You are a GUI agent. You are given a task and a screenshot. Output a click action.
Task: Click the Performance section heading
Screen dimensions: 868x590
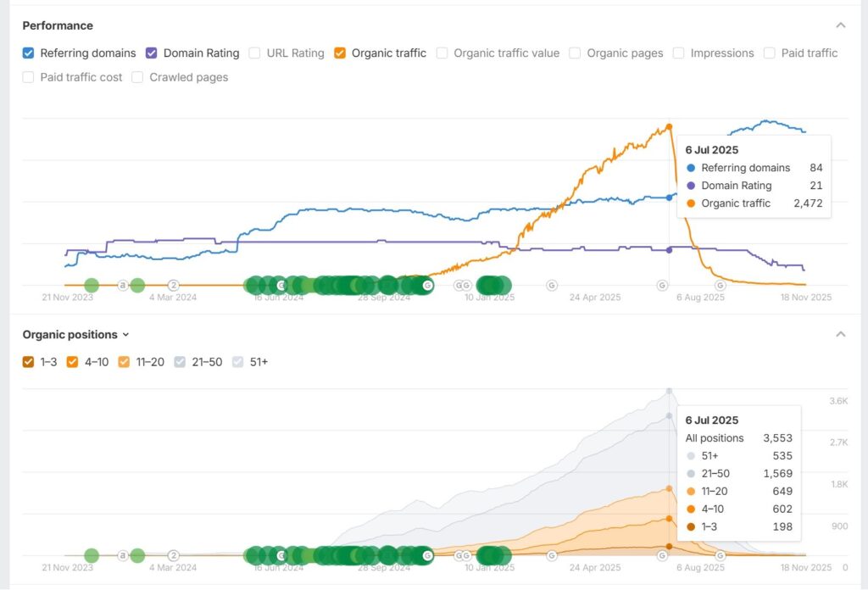pyautogui.click(x=58, y=25)
